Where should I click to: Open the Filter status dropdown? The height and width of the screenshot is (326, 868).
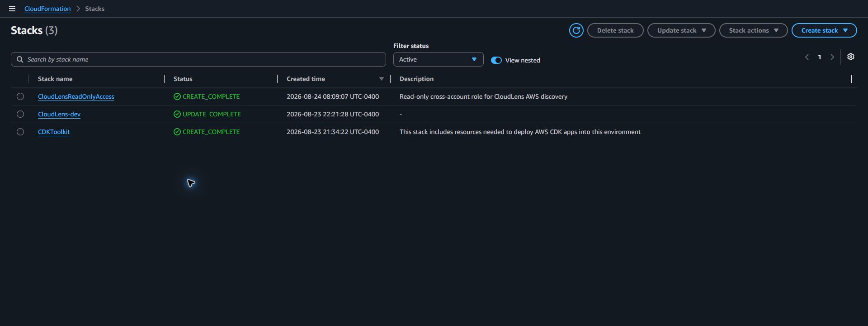tap(438, 59)
